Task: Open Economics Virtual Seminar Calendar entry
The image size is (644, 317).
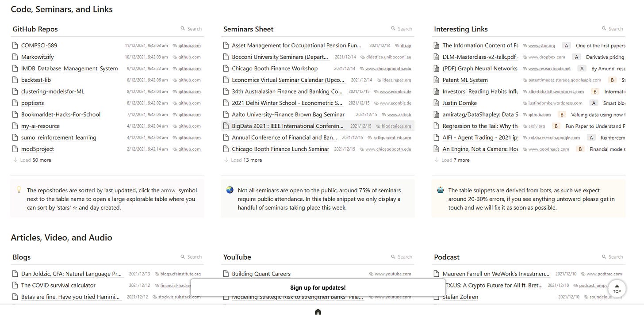Action: (288, 80)
